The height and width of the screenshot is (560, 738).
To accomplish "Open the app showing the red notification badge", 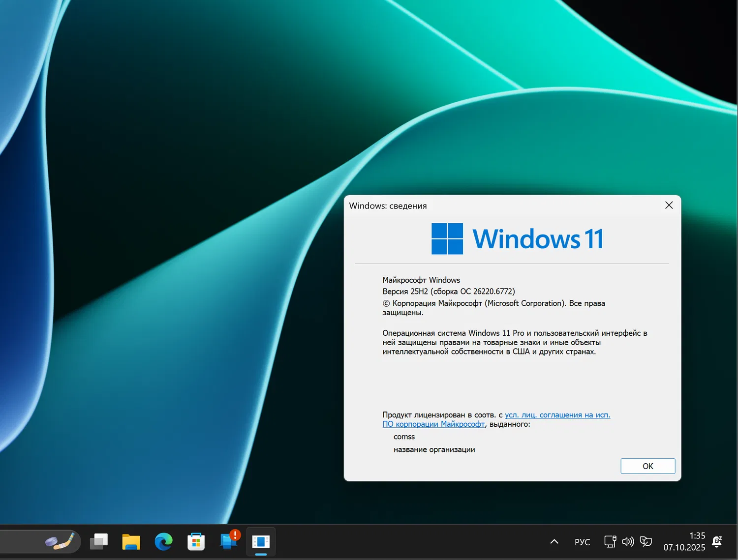I will 228,541.
